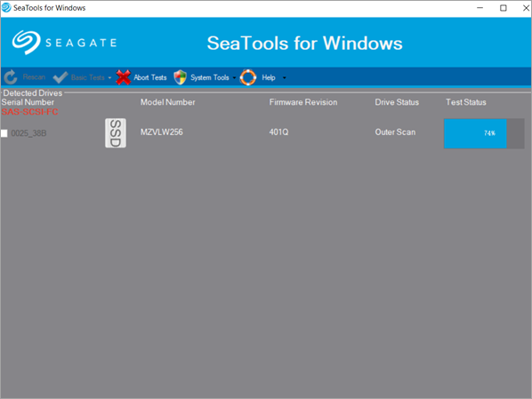The height and width of the screenshot is (399, 532).
Task: Select the MZVLW256 model number cell
Action: click(162, 132)
